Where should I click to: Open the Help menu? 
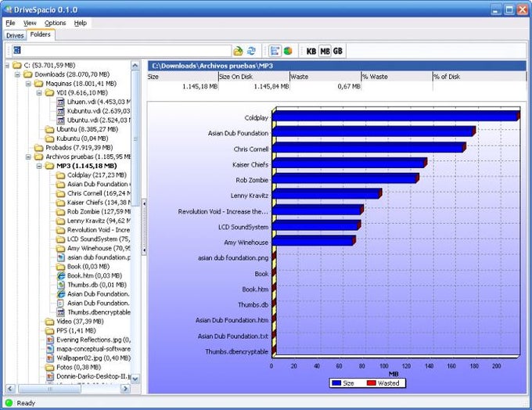[x=81, y=23]
